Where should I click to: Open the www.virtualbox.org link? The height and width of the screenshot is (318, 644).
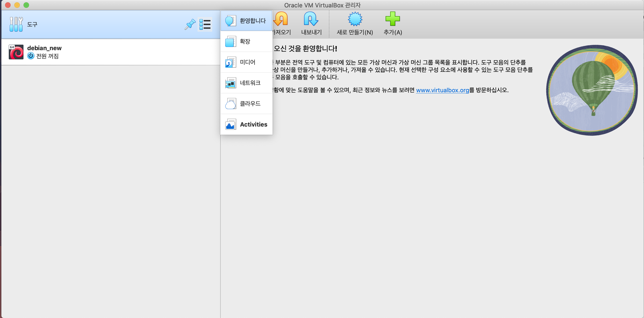pos(442,90)
